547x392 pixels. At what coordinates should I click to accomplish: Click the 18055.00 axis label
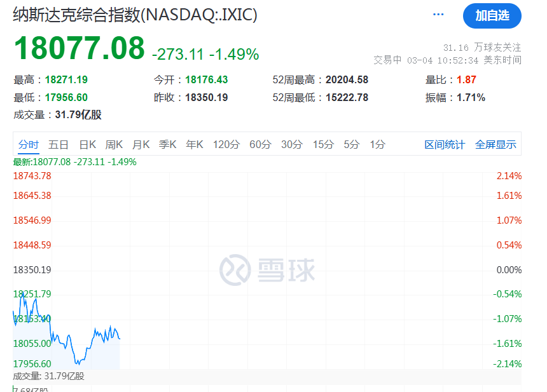(x=32, y=344)
